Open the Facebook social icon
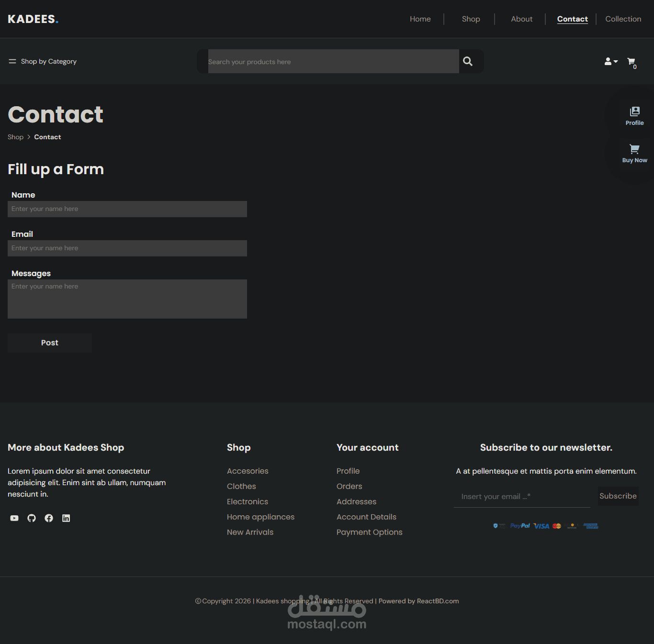The image size is (654, 644). click(49, 518)
